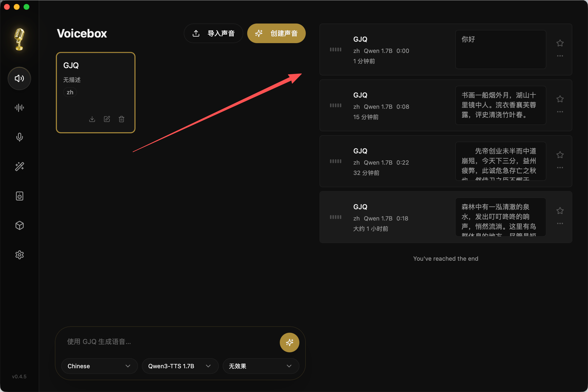
Task: Open the 3D cube models section
Action: (19, 225)
